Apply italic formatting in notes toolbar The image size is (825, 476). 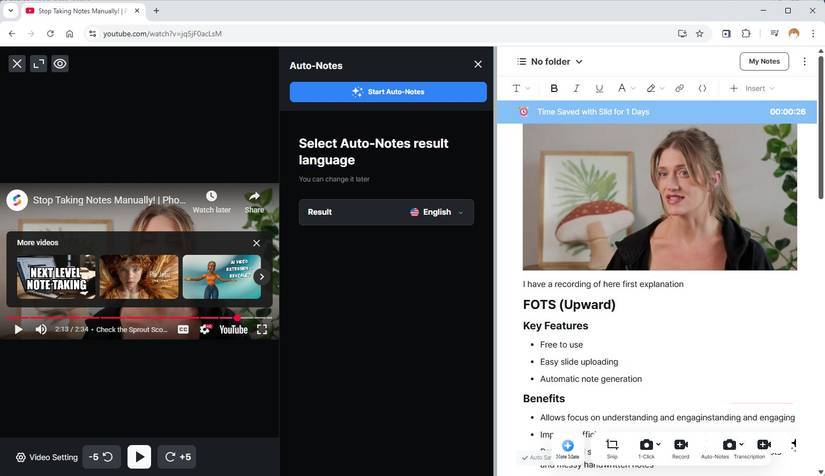[576, 88]
